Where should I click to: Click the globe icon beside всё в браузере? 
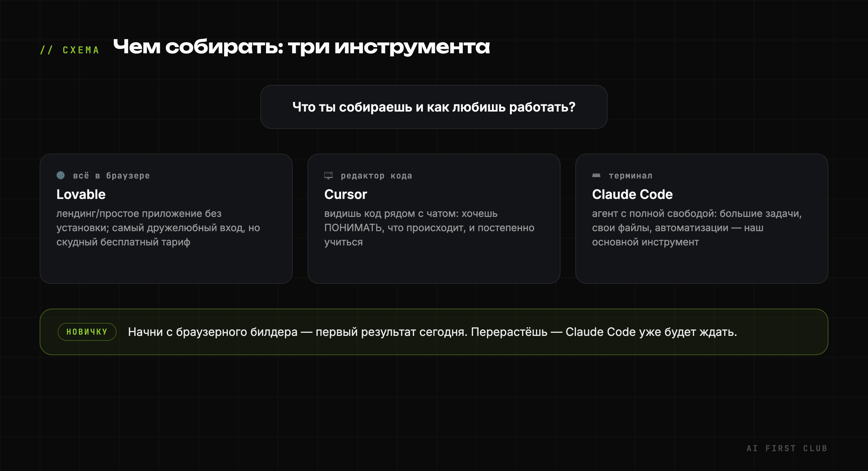click(x=61, y=175)
